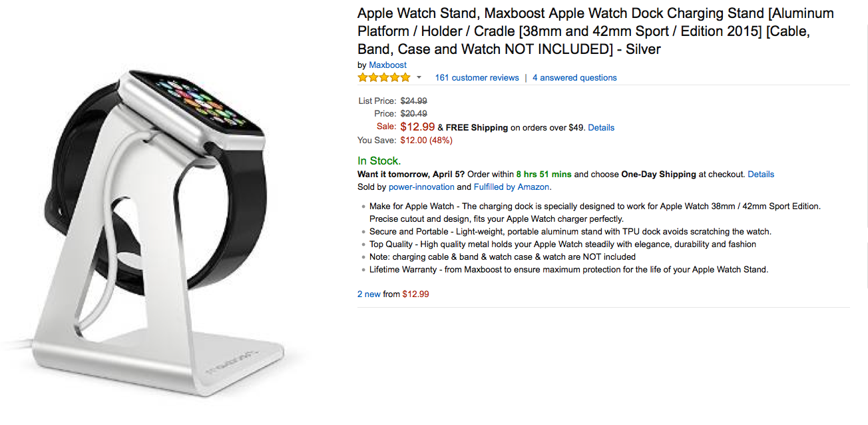868x425 pixels.
Task: Open the 4 answered questions link
Action: [x=574, y=78]
